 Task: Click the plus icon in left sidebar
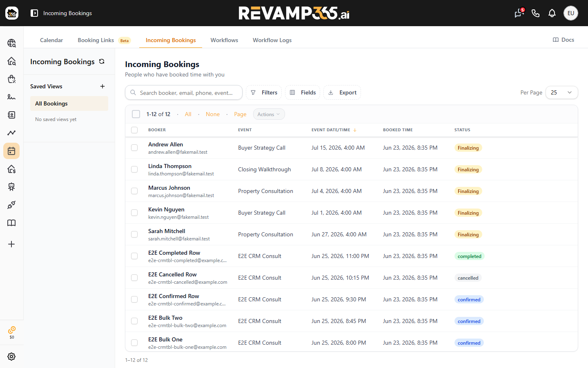pos(11,244)
